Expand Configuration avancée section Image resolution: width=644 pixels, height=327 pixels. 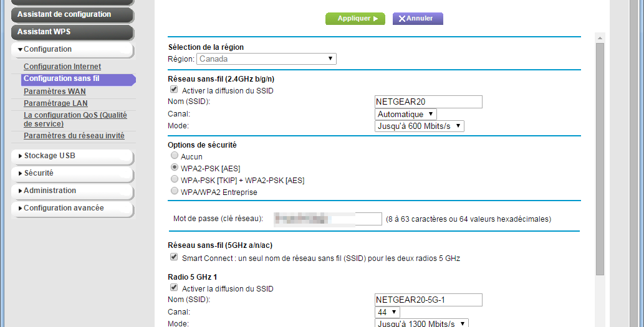pyautogui.click(x=72, y=209)
